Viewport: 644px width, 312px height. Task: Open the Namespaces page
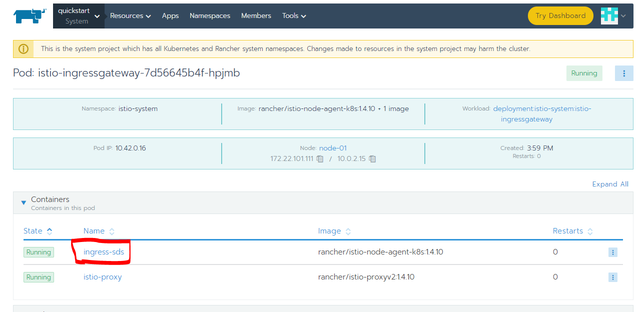tap(210, 16)
